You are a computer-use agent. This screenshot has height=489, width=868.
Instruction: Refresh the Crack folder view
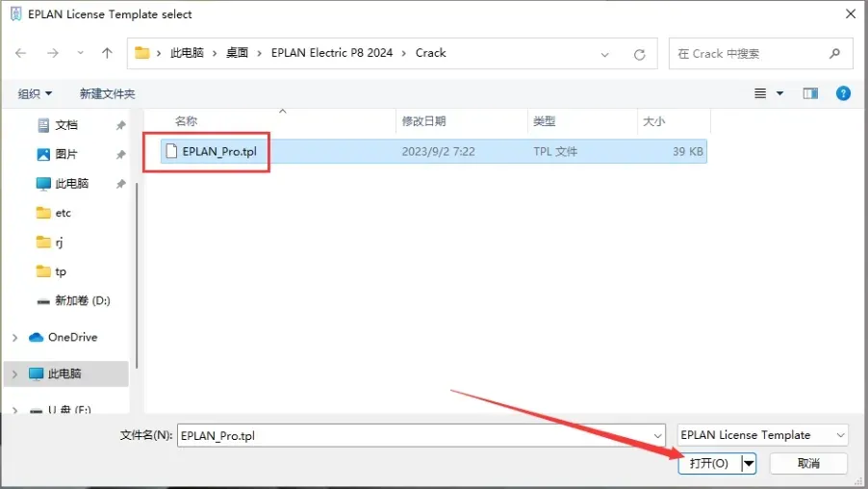point(639,54)
